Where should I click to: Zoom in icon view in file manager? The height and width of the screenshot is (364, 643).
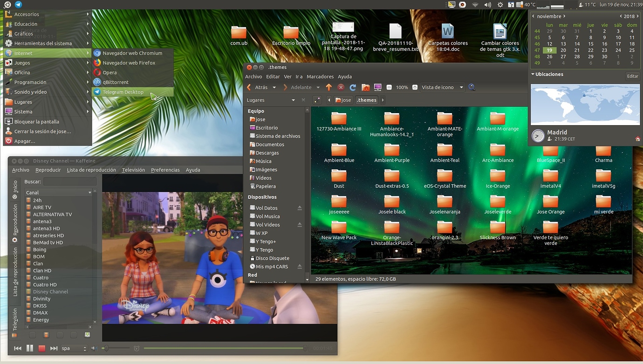(x=415, y=87)
